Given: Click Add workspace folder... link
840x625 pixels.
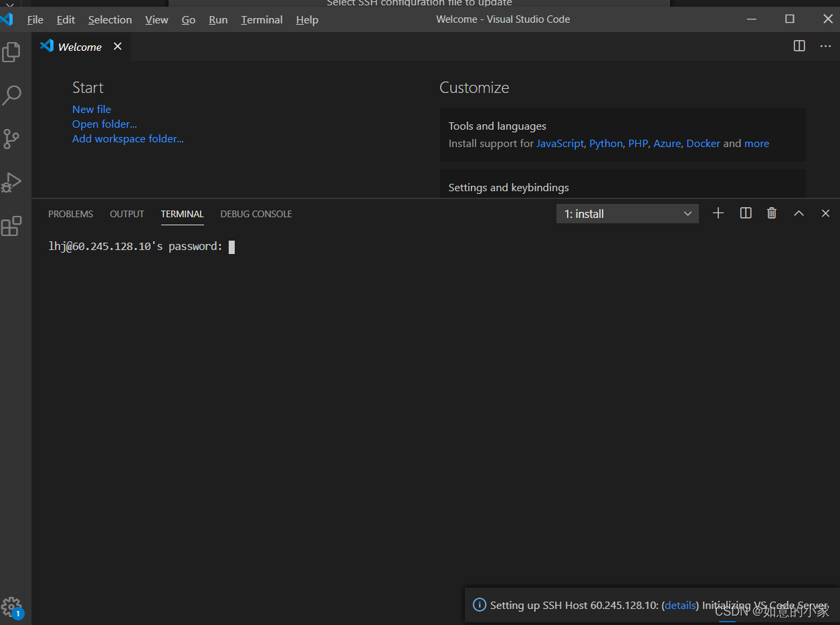Looking at the screenshot, I should tap(128, 138).
